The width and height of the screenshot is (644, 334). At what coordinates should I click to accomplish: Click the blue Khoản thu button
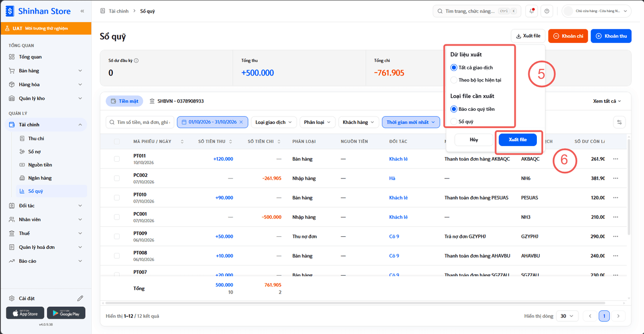[611, 36]
